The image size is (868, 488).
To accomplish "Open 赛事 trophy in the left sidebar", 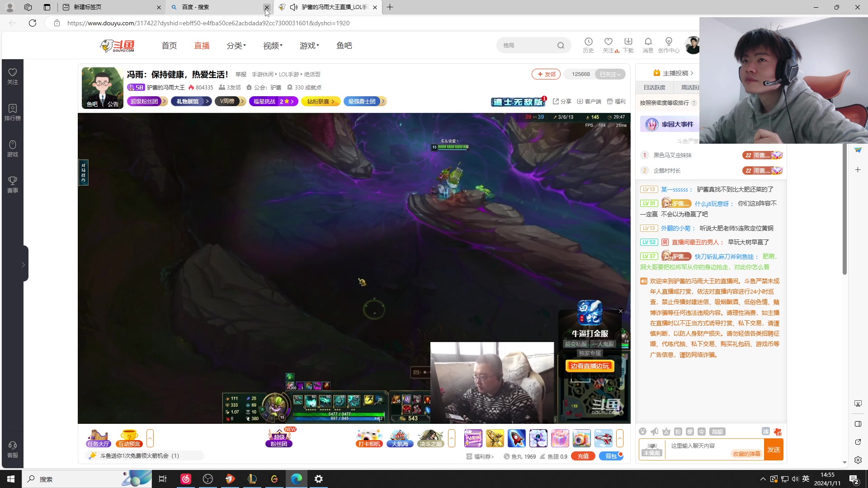I will [x=13, y=184].
